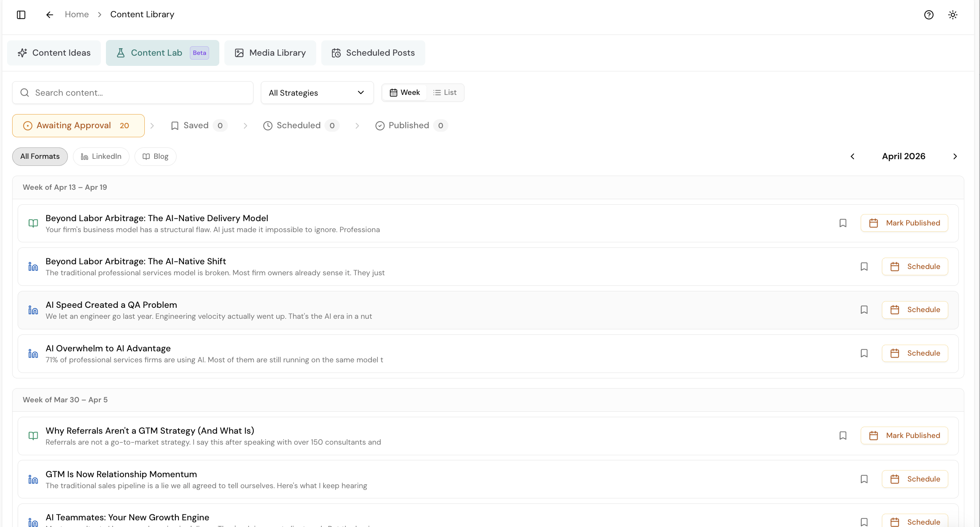Click the search magnifier icon

coord(25,93)
